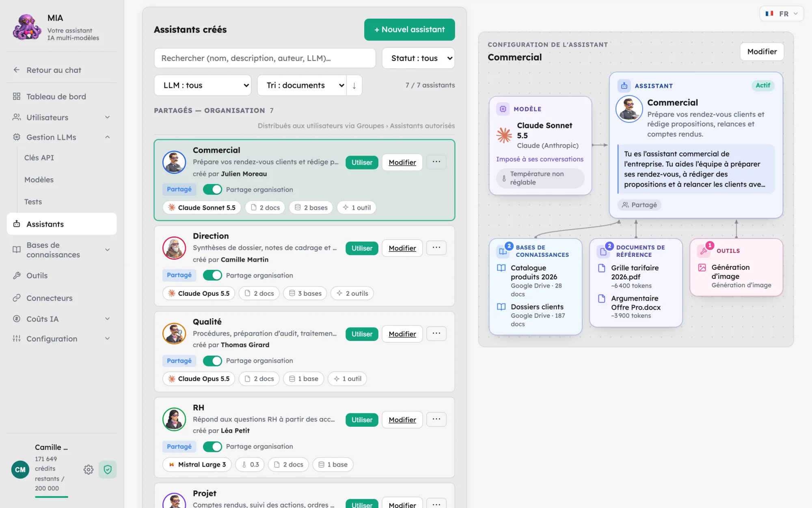This screenshot has width=812, height=508.
Task: Open Modèles submenu item
Action: [39, 180]
